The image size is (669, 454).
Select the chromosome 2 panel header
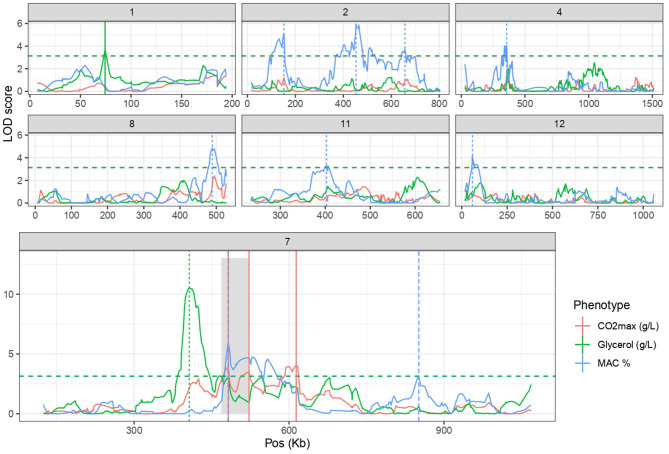[346, 12]
